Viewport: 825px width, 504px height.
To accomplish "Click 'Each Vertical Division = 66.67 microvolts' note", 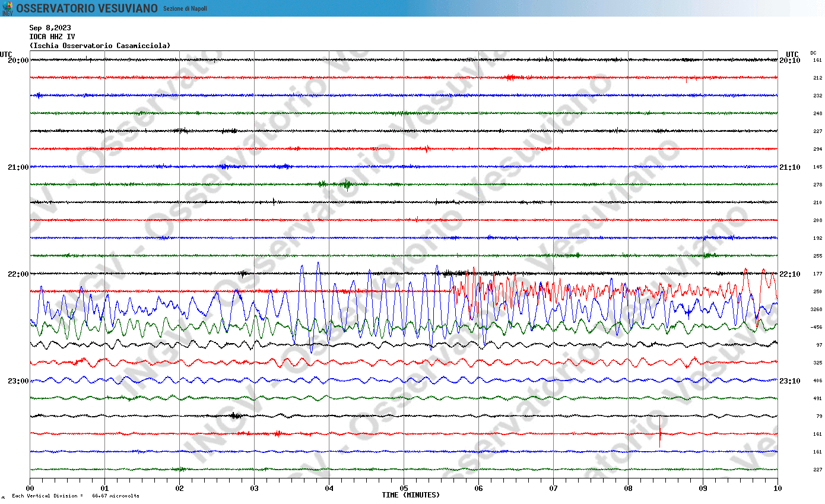I will pyautogui.click(x=75, y=496).
